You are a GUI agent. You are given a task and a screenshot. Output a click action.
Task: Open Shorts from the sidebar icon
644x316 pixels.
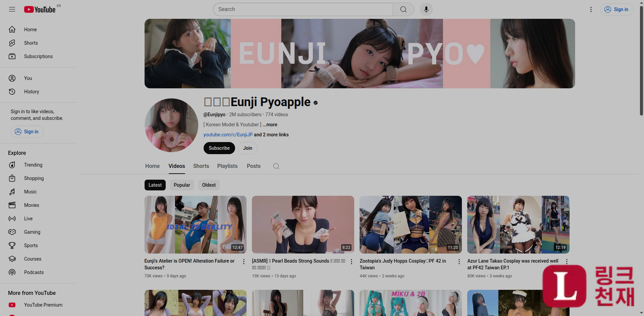point(12,43)
